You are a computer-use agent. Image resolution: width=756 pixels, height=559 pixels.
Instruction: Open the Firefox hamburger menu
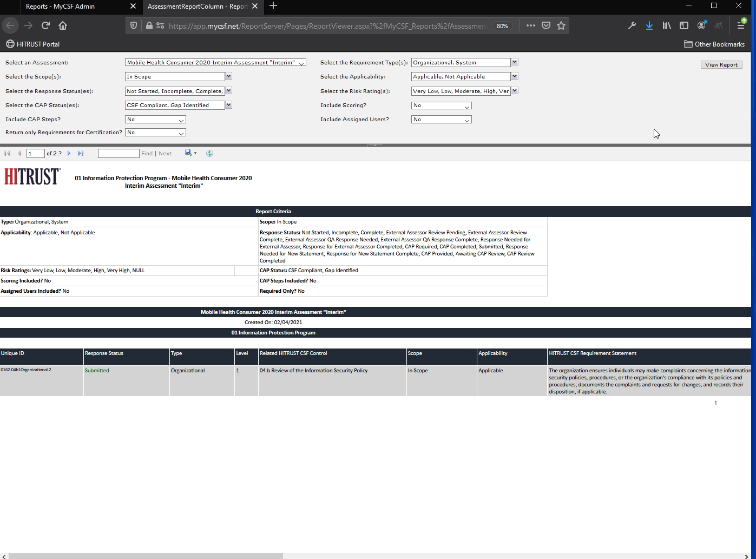coord(741,25)
